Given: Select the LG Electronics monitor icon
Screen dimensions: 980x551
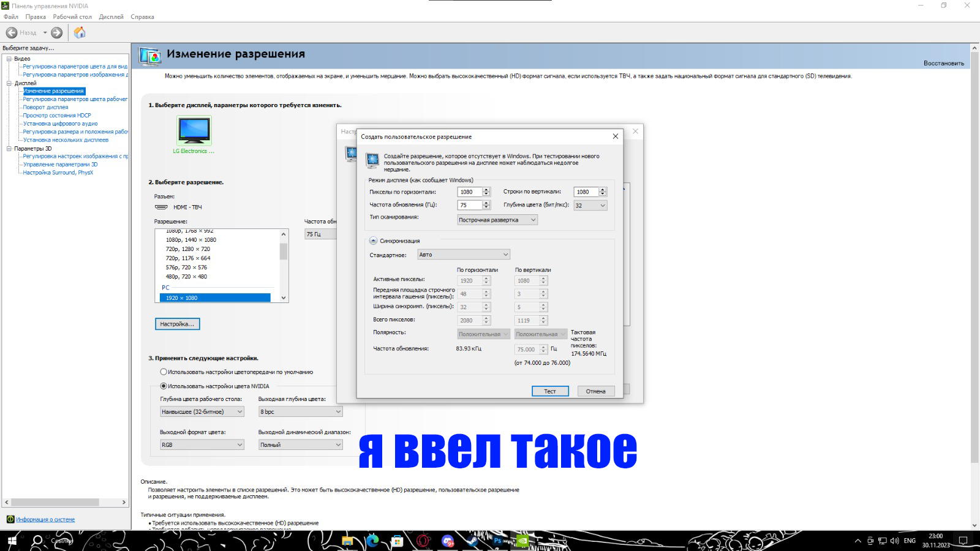Looking at the screenshot, I should pyautogui.click(x=194, y=130).
